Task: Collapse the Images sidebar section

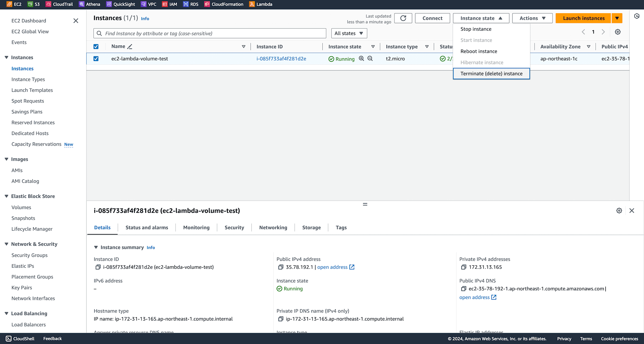Action: click(6, 159)
